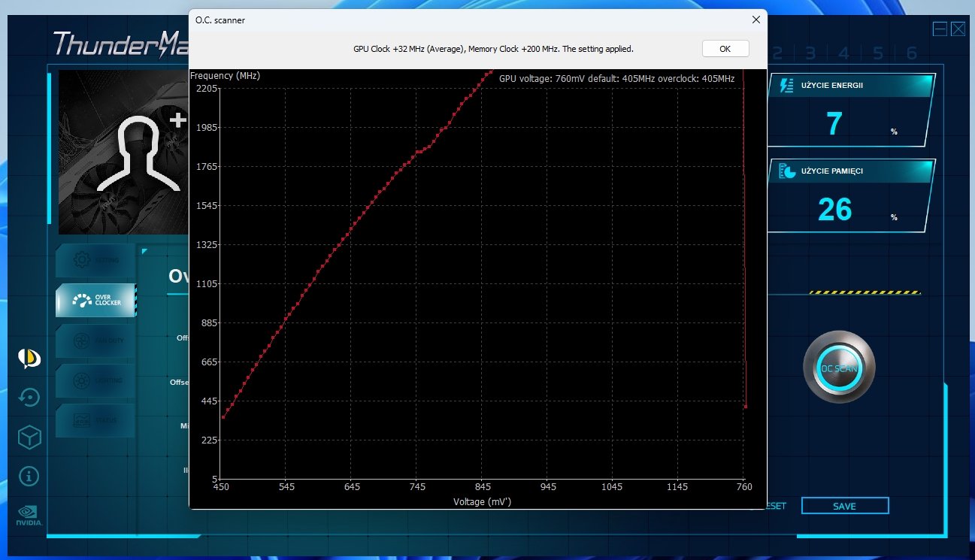Open the info icon in sidebar

click(x=29, y=476)
